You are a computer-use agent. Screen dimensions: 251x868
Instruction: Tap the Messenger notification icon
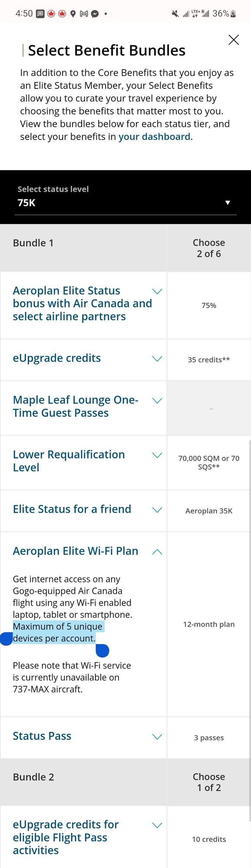pyautogui.click(x=94, y=14)
